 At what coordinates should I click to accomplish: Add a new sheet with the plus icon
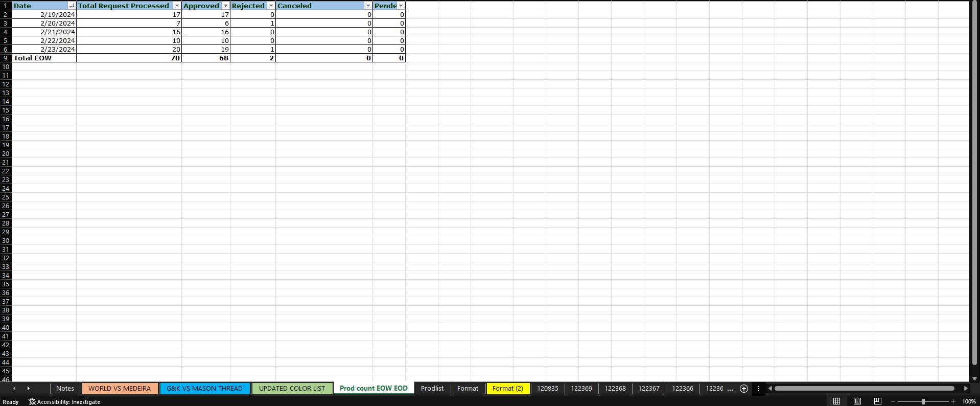(744, 389)
